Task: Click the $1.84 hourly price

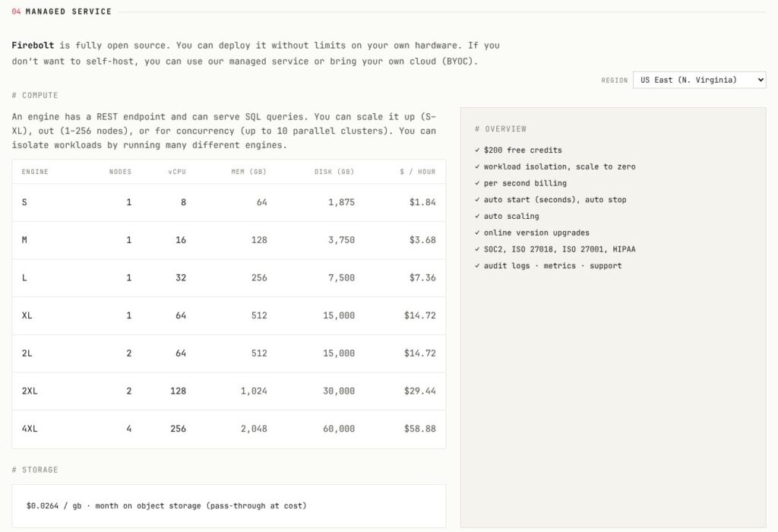Action: (422, 202)
